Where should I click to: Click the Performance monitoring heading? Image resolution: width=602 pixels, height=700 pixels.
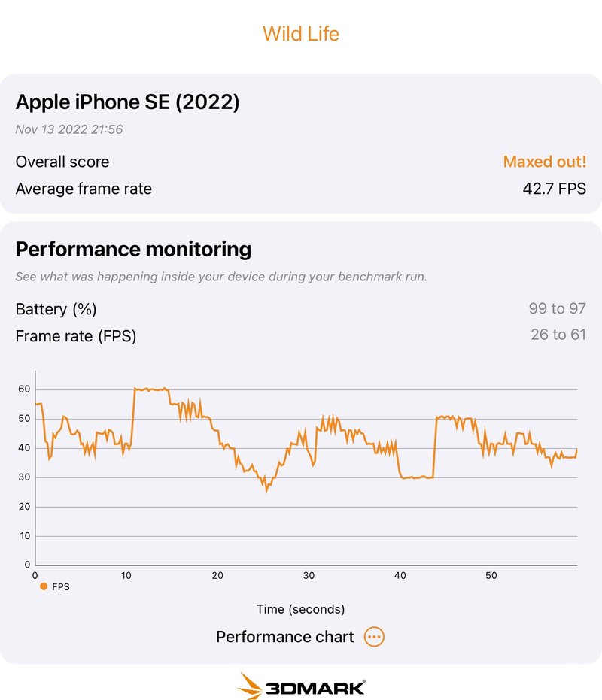point(133,250)
